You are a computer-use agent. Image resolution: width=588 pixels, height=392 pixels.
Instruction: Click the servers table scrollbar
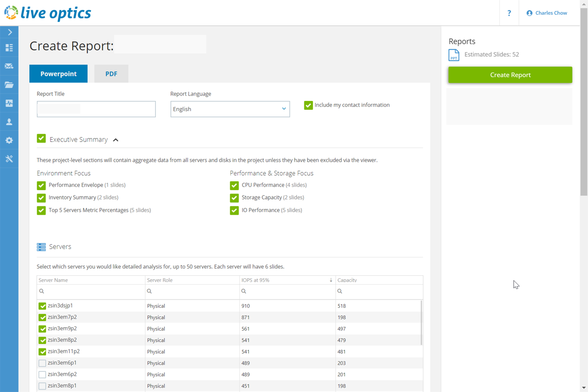(421, 322)
